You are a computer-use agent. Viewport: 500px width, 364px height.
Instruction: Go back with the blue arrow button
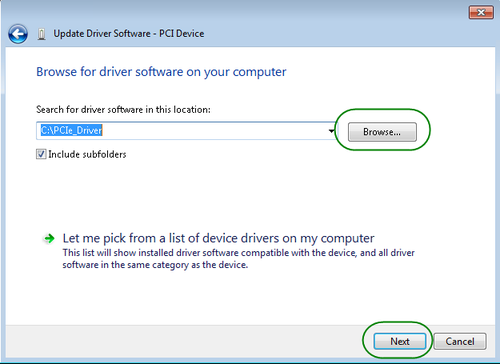pos(18,34)
